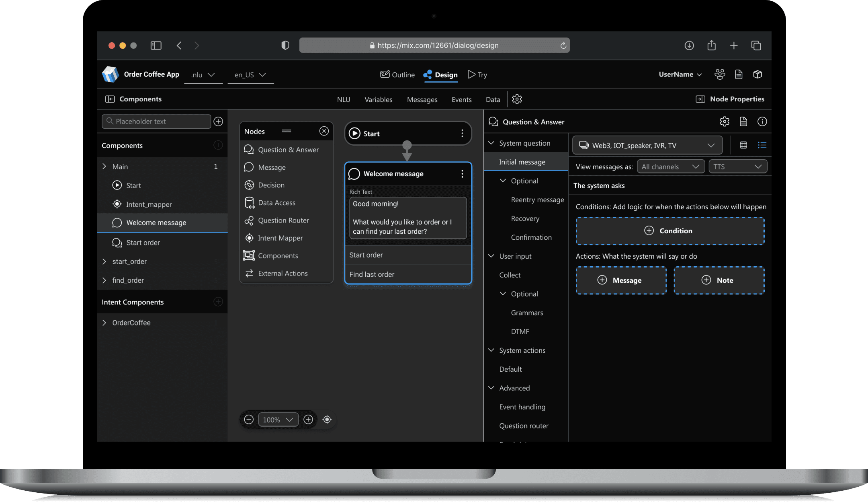Add a Condition button

(669, 231)
